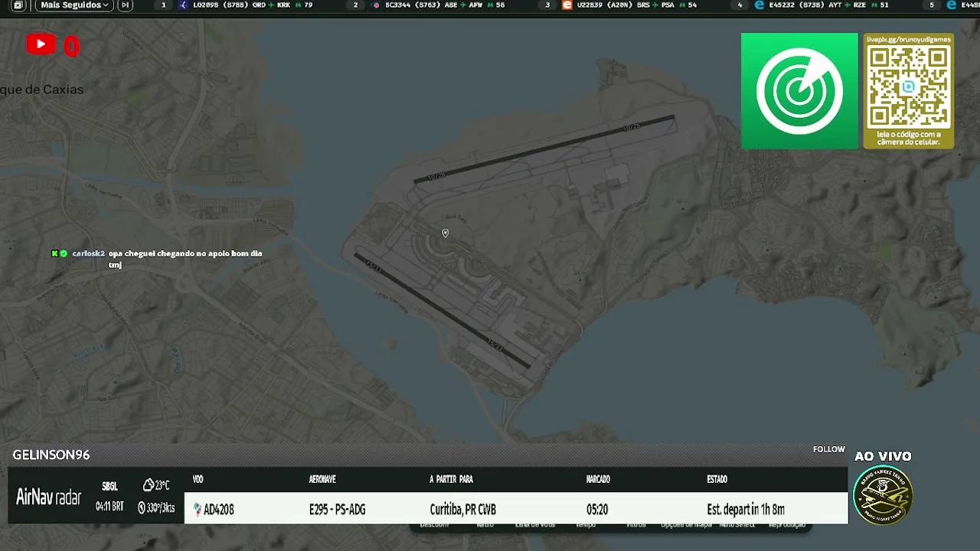This screenshot has width=980, height=551.
Task: Click the livepix QR code
Action: coord(909,86)
